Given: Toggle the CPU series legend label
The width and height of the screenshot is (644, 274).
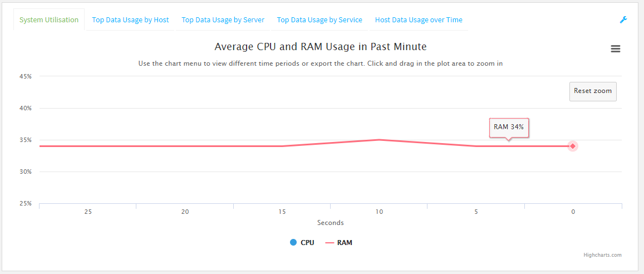Looking at the screenshot, I should pyautogui.click(x=307, y=243).
